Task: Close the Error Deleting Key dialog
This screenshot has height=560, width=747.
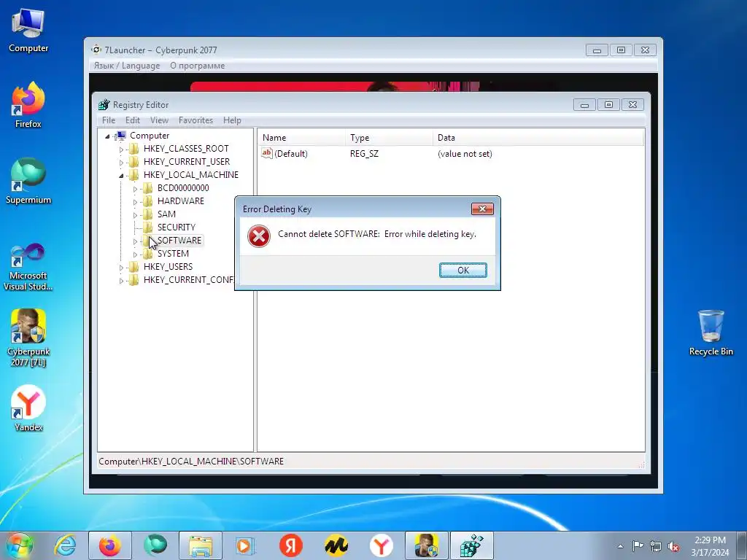Action: click(x=482, y=209)
